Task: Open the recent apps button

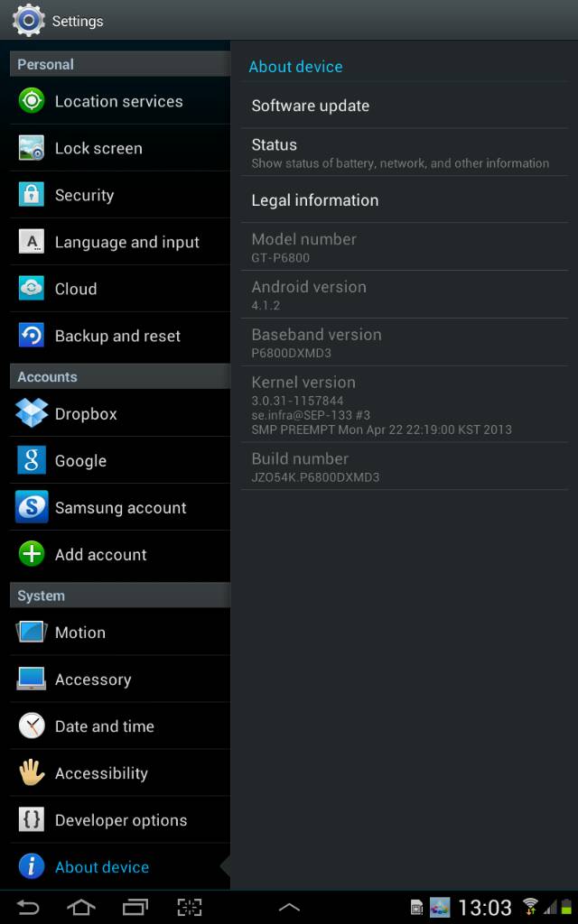Action: click(x=135, y=907)
